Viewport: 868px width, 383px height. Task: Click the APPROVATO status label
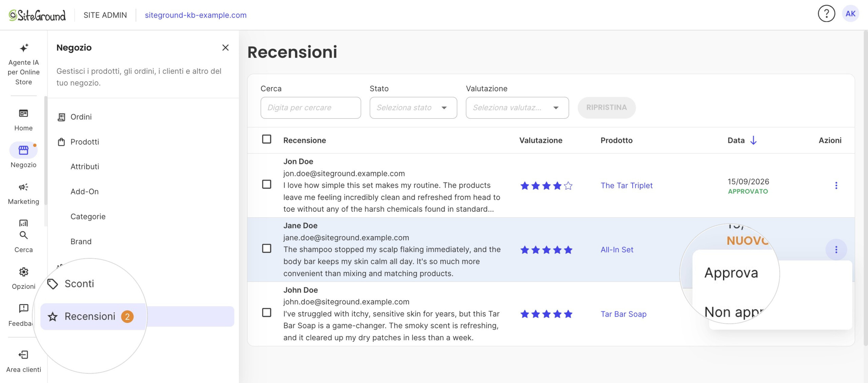[x=748, y=191]
